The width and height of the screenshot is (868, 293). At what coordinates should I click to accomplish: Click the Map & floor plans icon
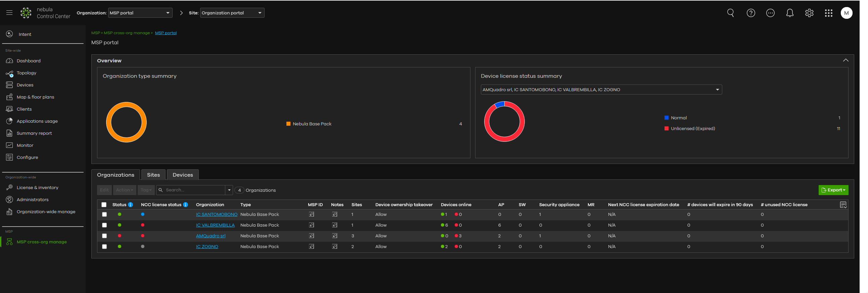pyautogui.click(x=9, y=97)
